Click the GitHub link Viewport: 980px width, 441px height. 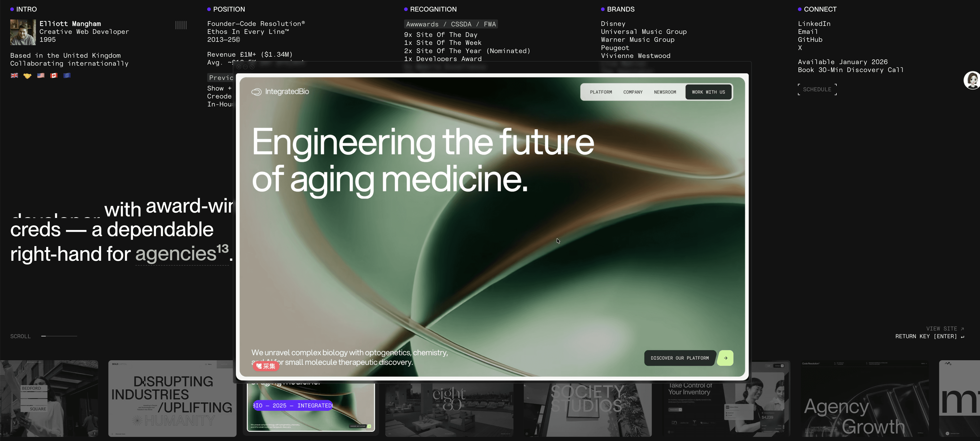[810, 39]
